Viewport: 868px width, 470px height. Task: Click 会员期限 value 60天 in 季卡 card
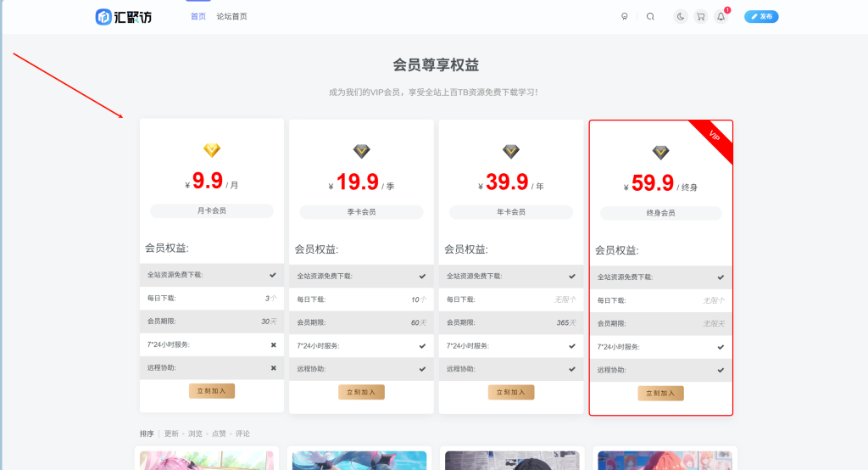[x=419, y=322]
